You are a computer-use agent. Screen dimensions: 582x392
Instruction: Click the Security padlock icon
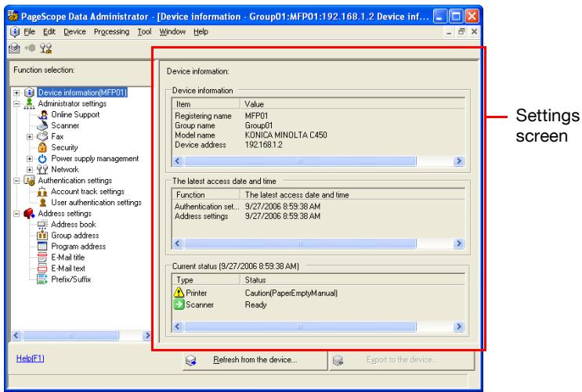click(x=42, y=147)
